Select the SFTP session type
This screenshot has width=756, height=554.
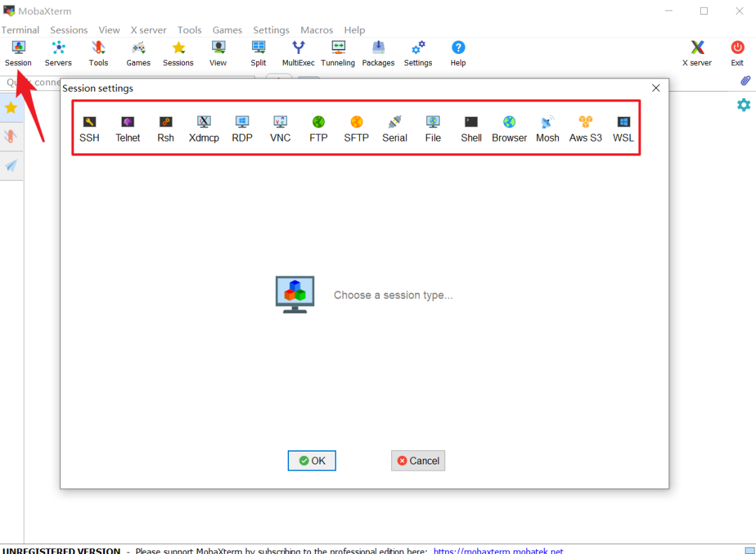coord(356,129)
